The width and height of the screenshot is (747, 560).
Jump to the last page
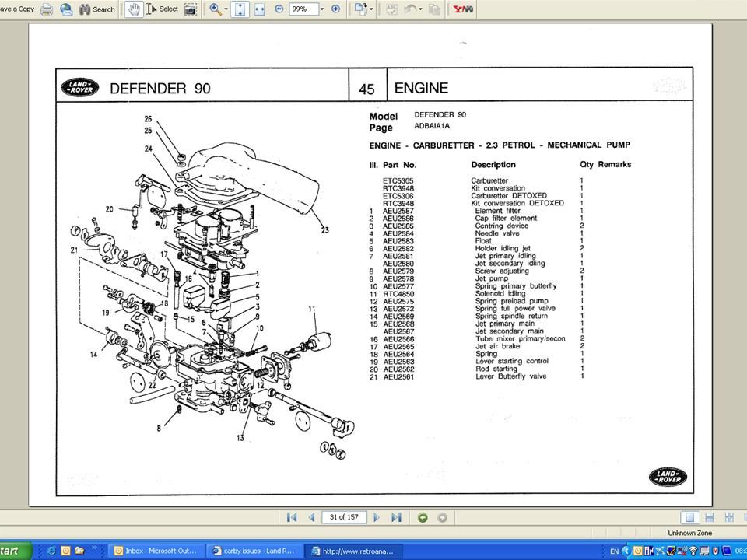click(x=396, y=518)
